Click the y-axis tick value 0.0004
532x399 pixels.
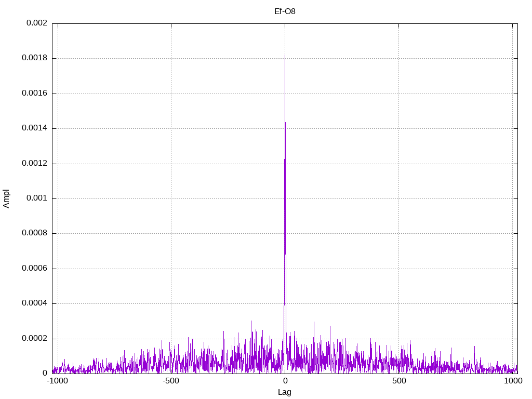[x=34, y=303]
